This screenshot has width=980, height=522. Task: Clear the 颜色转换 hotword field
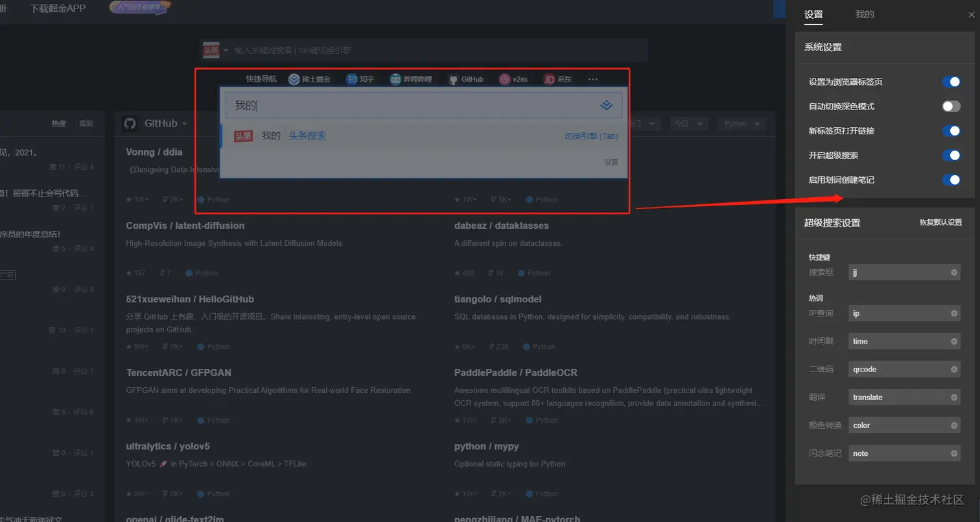tap(954, 425)
